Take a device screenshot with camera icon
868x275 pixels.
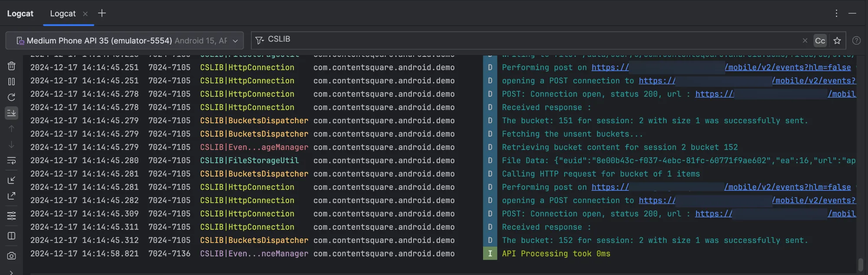click(12, 256)
